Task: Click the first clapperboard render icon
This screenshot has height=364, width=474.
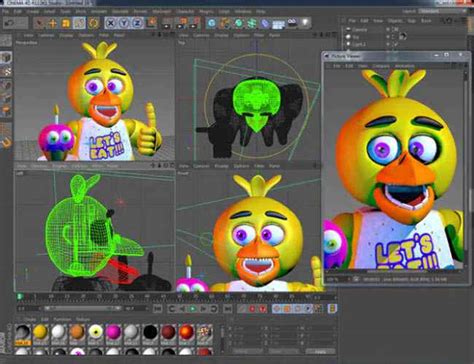Action: pyautogui.click(x=167, y=23)
